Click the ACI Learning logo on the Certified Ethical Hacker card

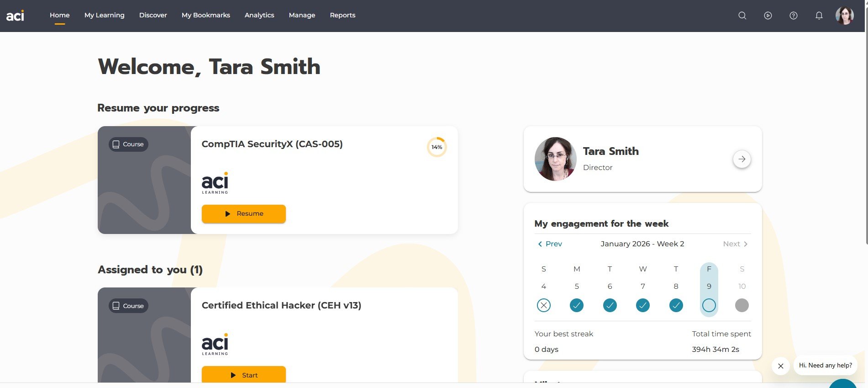215,344
